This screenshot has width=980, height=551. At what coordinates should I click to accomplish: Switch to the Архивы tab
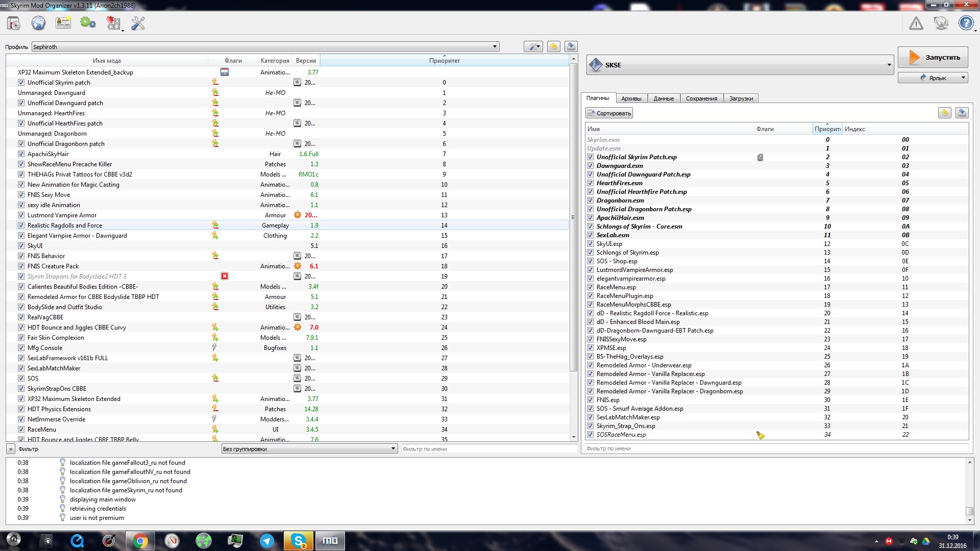click(x=631, y=98)
